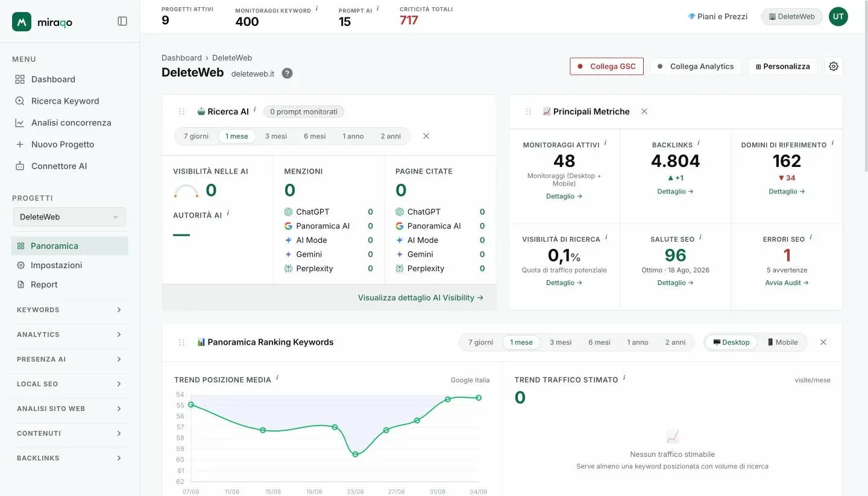Expand the BACKLINKS section
This screenshot has width=868, height=496.
coord(69,458)
